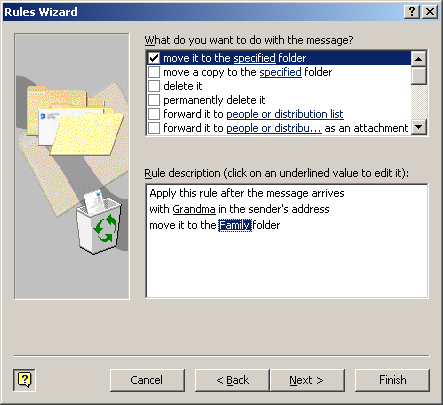Tick the 'permanently delete it' checkbox

[154, 100]
